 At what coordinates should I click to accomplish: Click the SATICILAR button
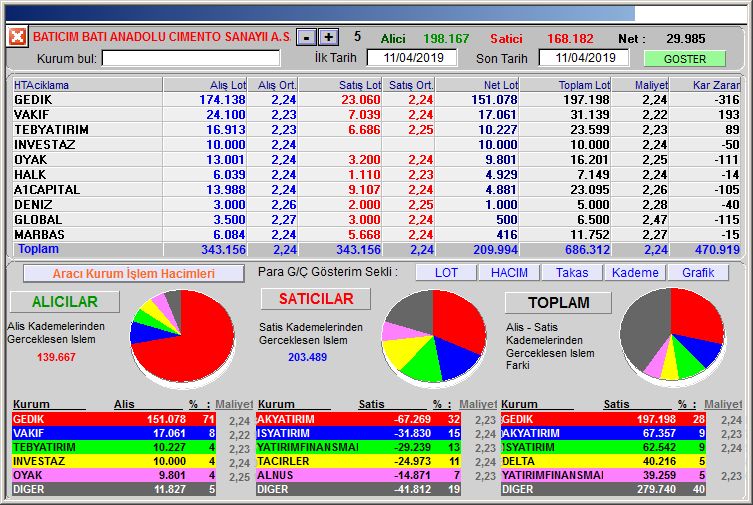(316, 299)
